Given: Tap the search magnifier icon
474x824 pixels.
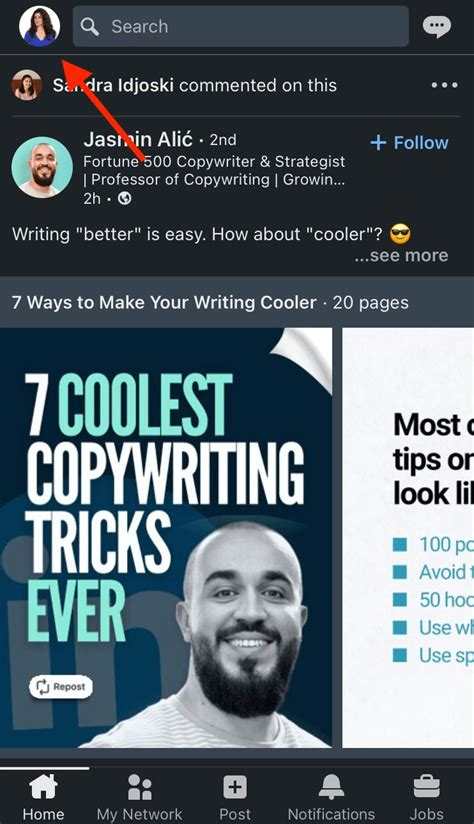Looking at the screenshot, I should coord(90,26).
